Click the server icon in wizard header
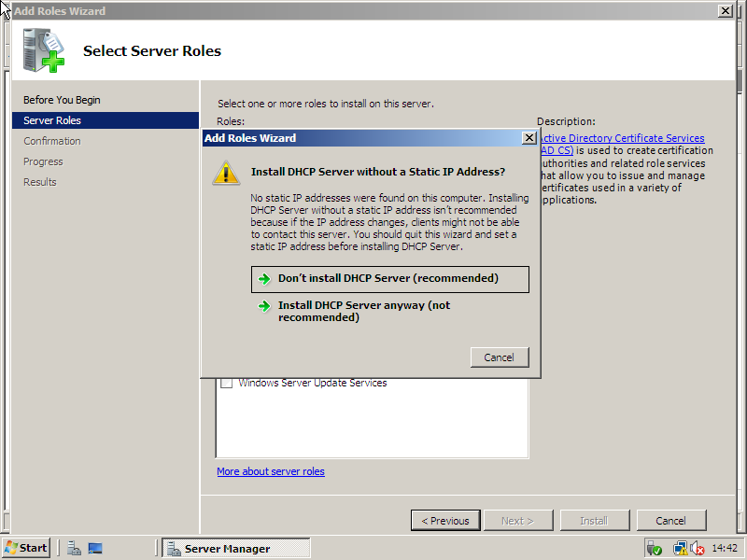 click(44, 49)
